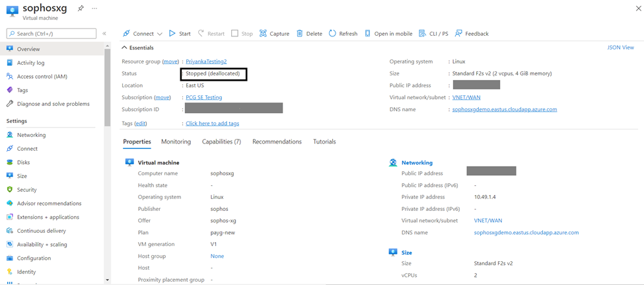Click the Refresh icon
The width and height of the screenshot is (644, 285).
point(332,34)
